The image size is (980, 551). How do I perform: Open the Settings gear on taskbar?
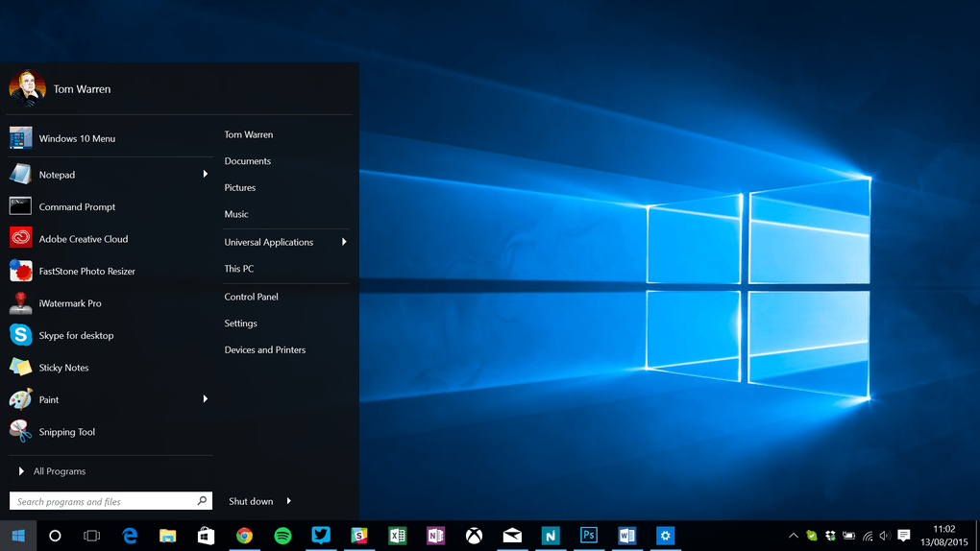pos(665,536)
